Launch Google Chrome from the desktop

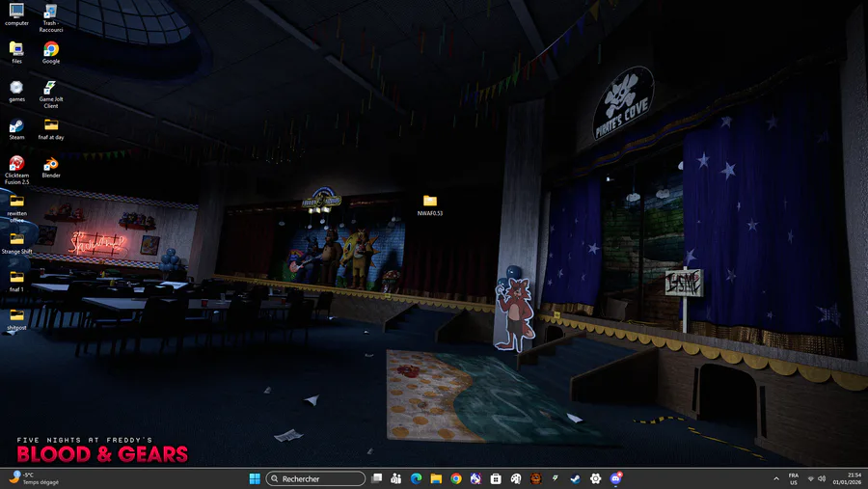pyautogui.click(x=51, y=53)
